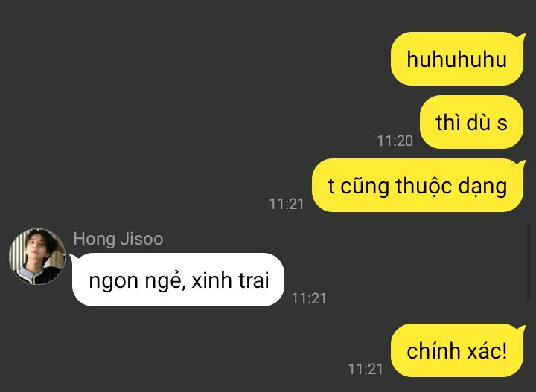Click the chat scrollbar on the right edge

(529, 262)
